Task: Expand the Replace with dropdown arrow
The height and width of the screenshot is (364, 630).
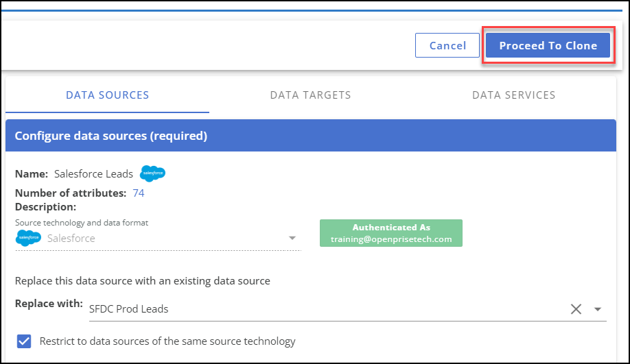Action: click(x=598, y=309)
